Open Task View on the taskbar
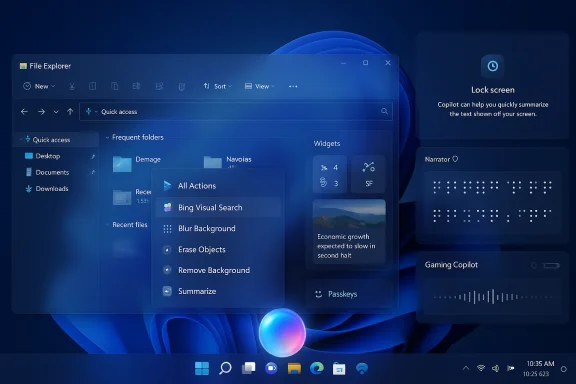Viewport: 576px width, 384px height. [x=248, y=368]
